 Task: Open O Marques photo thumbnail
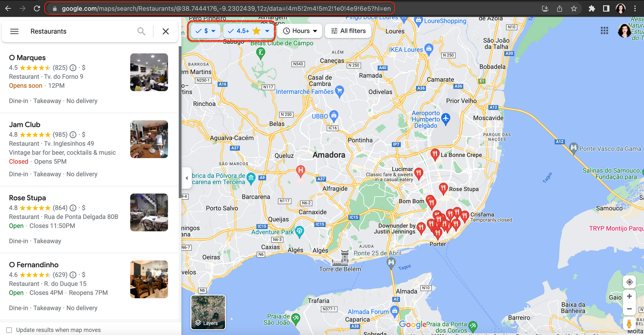point(149,72)
